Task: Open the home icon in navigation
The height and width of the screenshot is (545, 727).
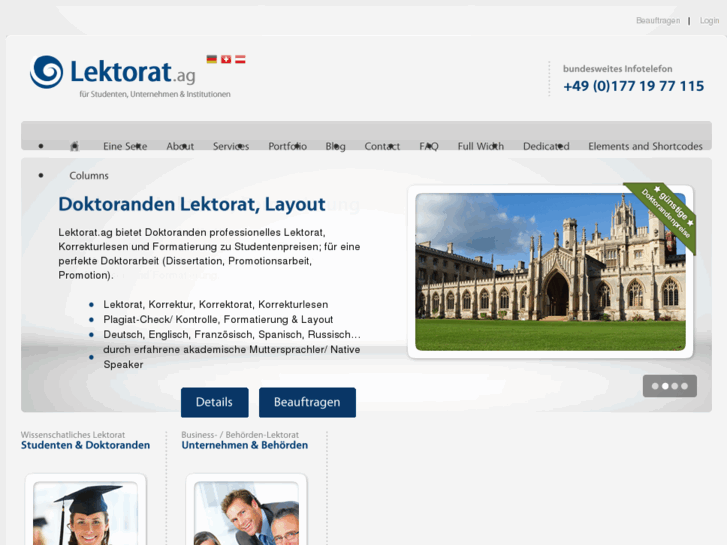Action: pos(74,146)
